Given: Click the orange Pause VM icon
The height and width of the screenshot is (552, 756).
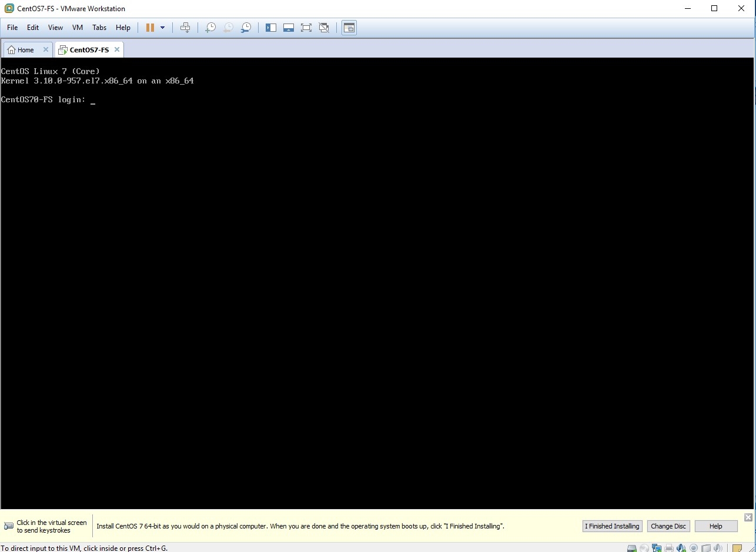Looking at the screenshot, I should coord(150,28).
